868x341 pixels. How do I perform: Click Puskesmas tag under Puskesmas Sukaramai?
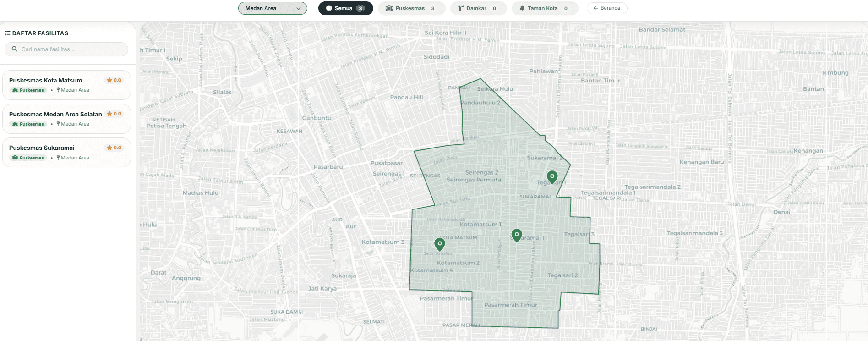coord(28,158)
